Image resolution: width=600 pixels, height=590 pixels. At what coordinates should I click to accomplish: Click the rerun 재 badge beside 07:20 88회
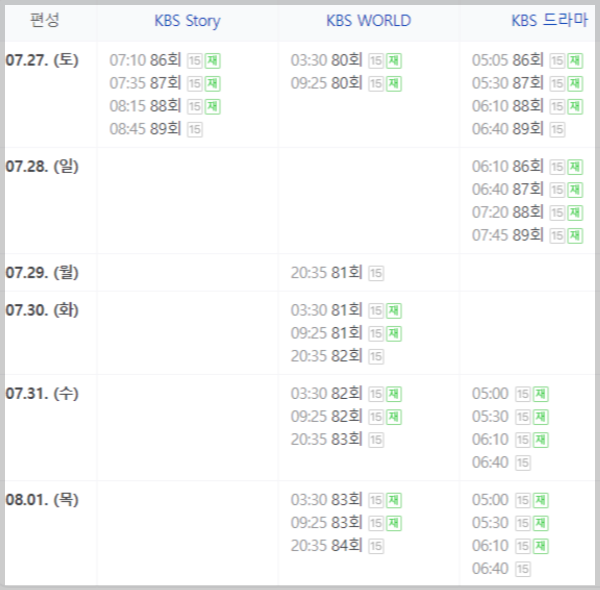576,213
